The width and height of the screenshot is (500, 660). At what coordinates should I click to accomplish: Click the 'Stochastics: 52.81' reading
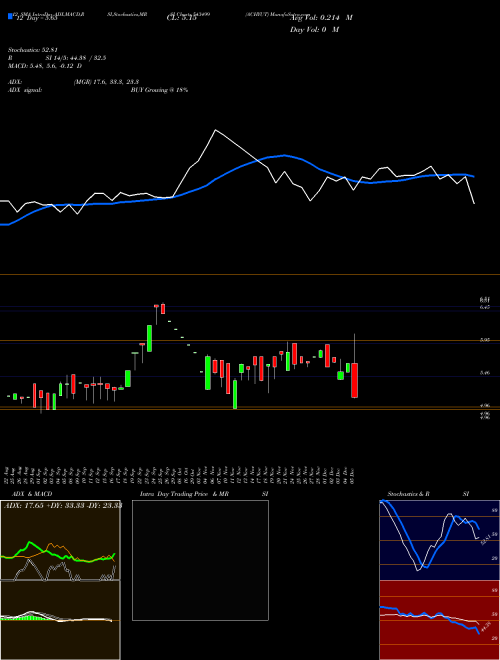pyautogui.click(x=33, y=50)
